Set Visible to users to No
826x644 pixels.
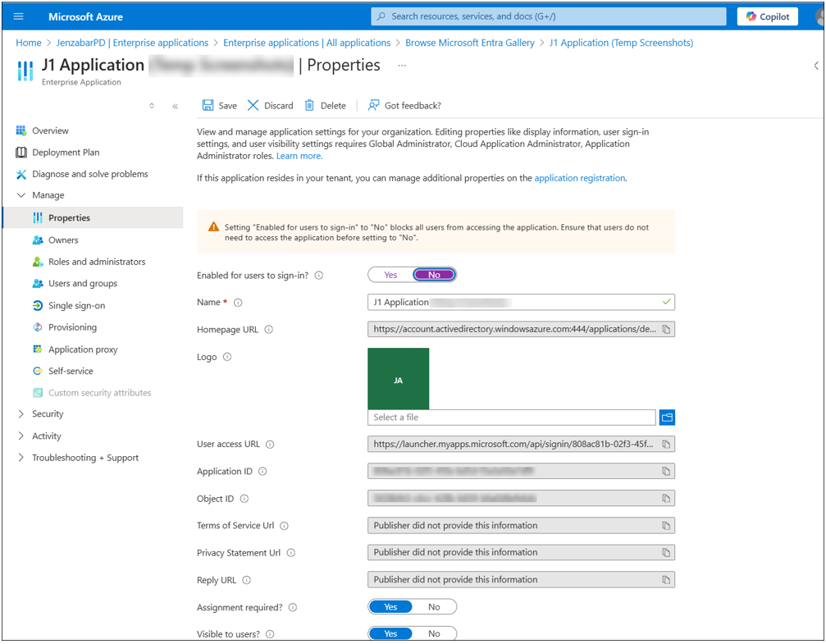[x=434, y=634]
